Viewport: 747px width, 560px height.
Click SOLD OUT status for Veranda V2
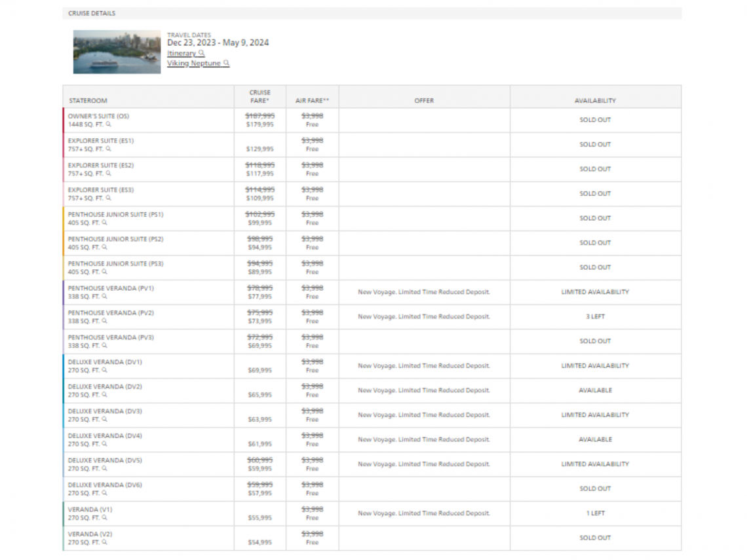595,538
